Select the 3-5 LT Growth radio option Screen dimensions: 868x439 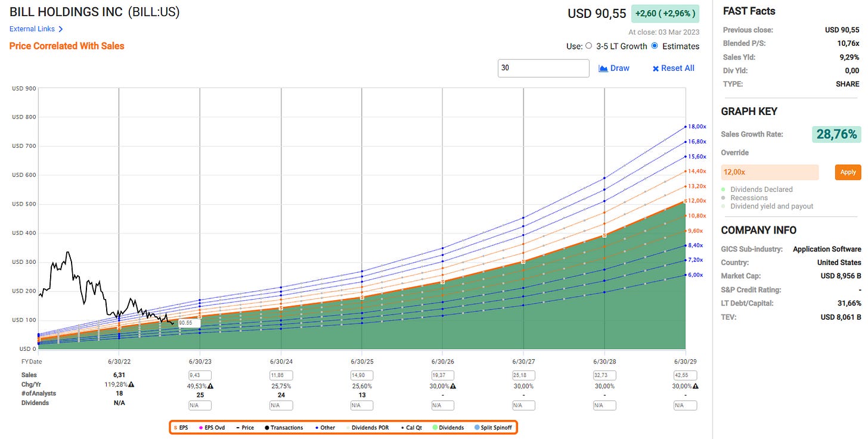(x=589, y=46)
